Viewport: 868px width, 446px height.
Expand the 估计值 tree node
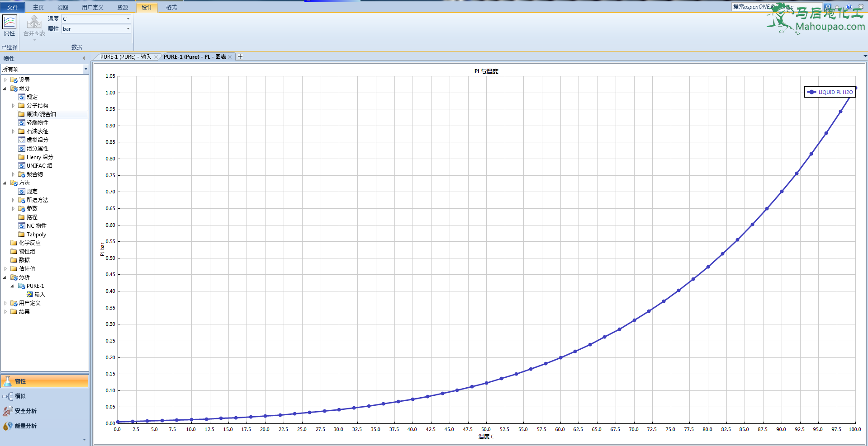click(5, 269)
